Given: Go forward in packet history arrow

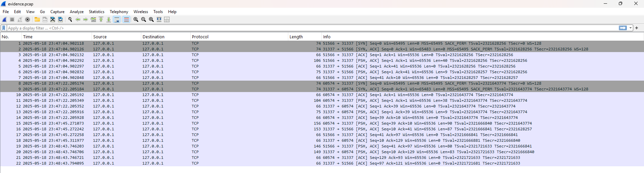Looking at the screenshot, I should (x=86, y=19).
